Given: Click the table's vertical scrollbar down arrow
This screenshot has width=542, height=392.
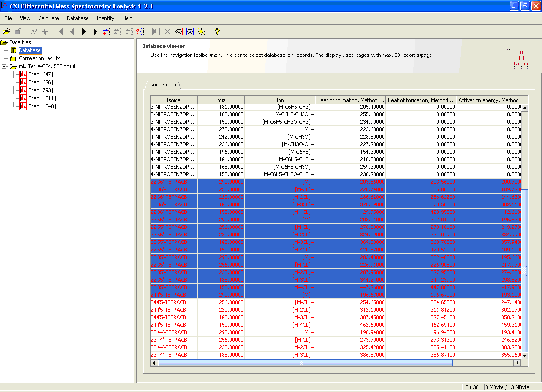Looking at the screenshot, I should (x=524, y=355).
